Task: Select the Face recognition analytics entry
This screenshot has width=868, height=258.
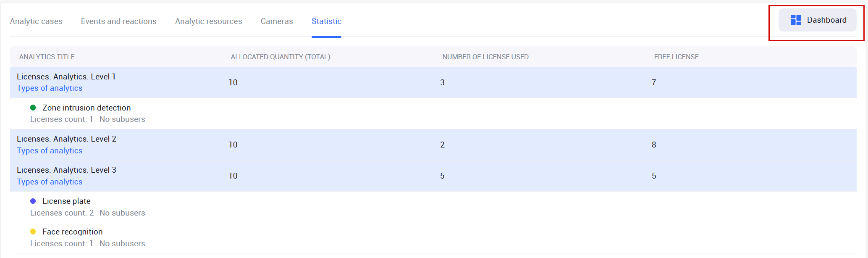Action: 72,232
